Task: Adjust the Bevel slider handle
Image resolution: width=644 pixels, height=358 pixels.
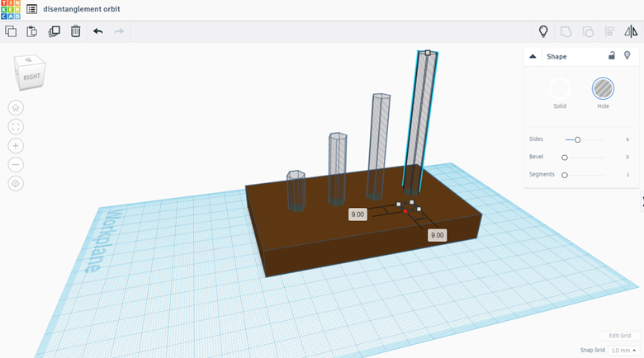Action: (x=565, y=158)
